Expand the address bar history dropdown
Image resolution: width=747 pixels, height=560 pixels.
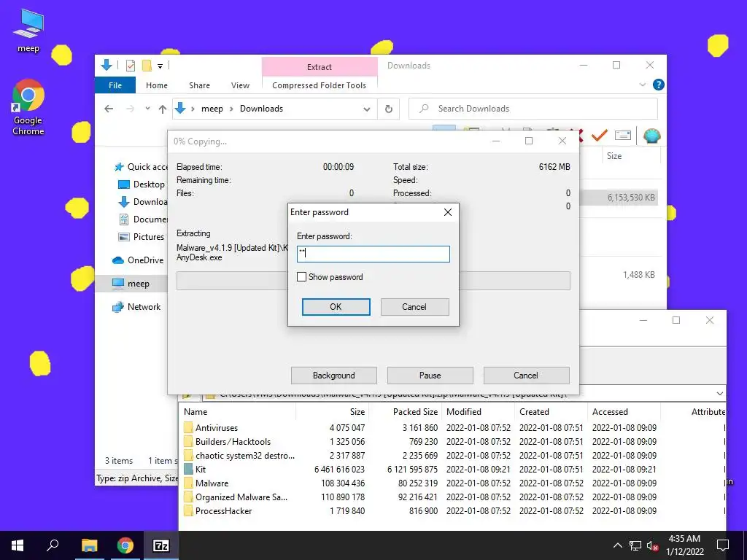pos(367,109)
